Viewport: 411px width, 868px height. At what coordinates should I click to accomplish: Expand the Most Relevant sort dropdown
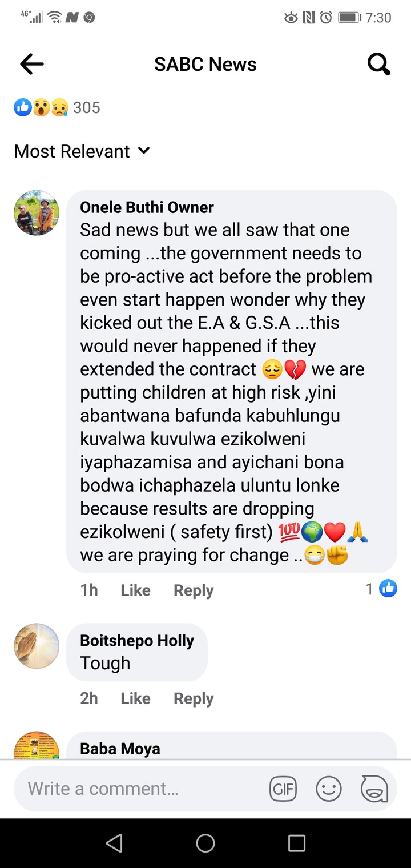82,151
